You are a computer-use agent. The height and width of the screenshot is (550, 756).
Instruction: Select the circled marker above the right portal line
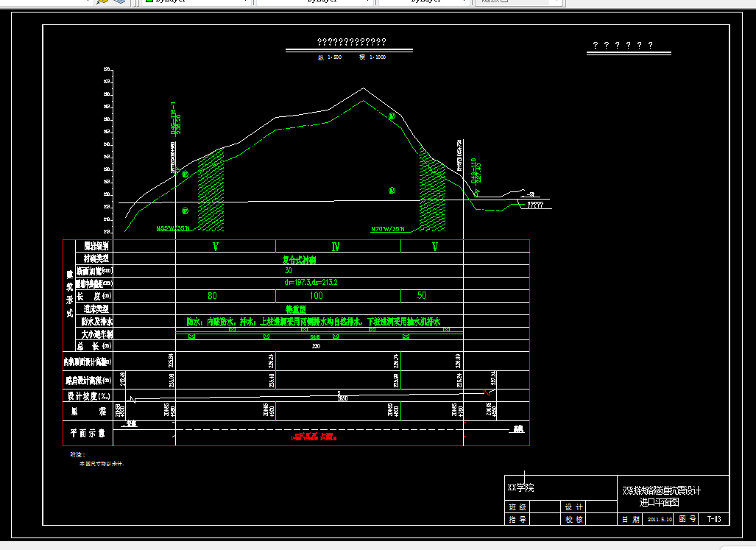392,191
